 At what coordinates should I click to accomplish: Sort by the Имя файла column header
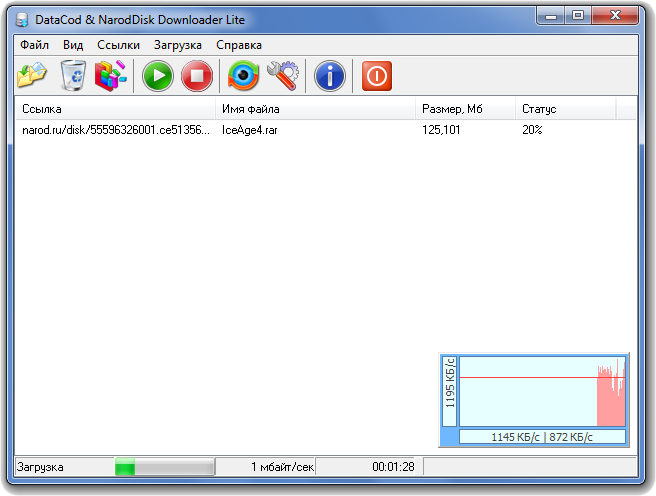coord(315,109)
